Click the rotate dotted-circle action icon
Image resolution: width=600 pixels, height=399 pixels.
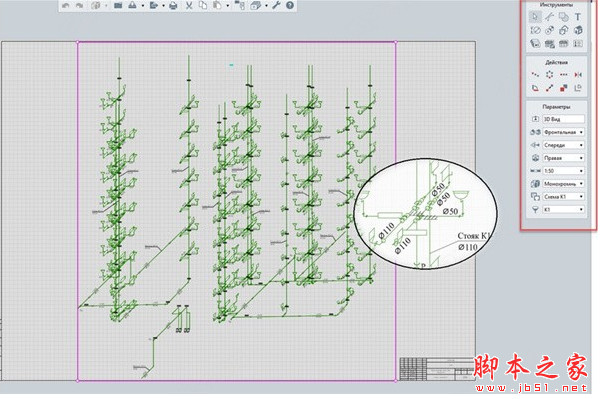tap(549, 75)
